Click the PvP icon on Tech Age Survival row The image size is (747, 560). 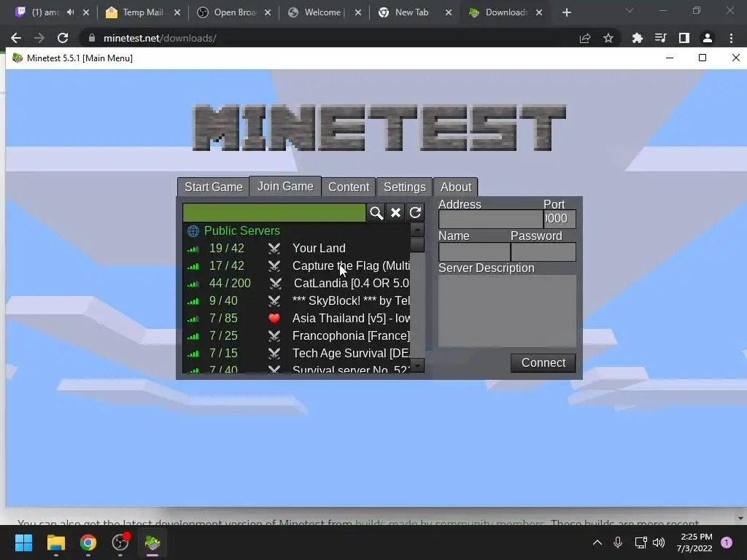click(274, 354)
